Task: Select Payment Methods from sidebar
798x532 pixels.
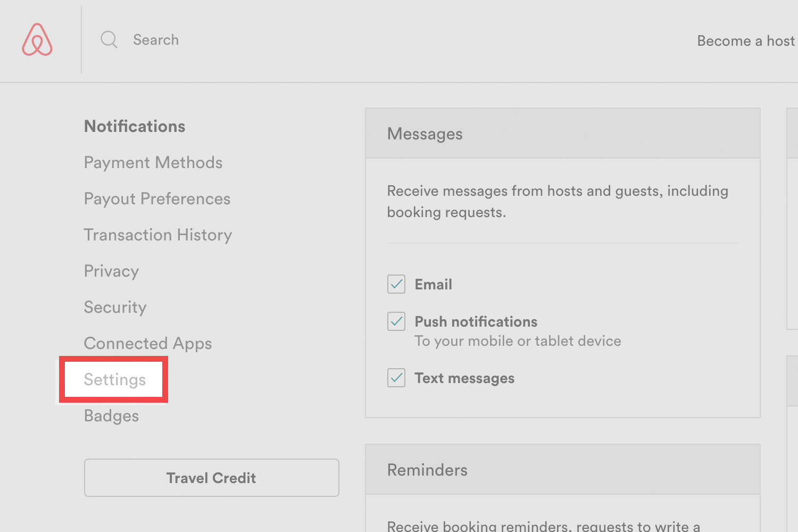Action: point(153,162)
